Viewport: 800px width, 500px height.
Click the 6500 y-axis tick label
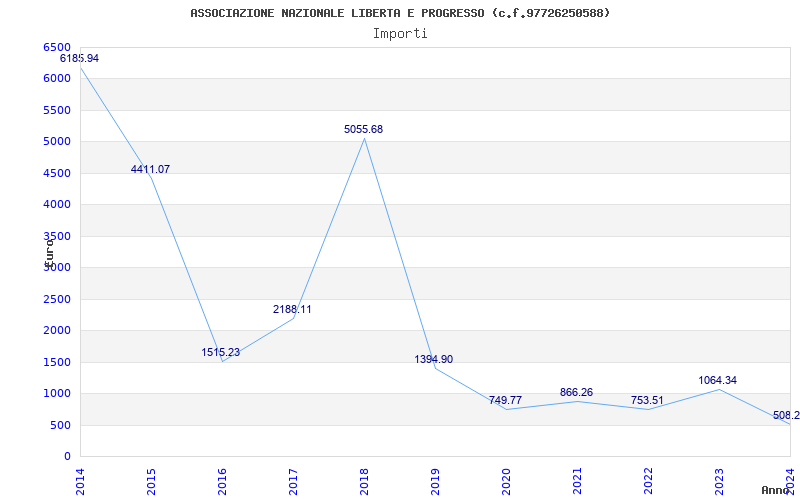click(57, 47)
